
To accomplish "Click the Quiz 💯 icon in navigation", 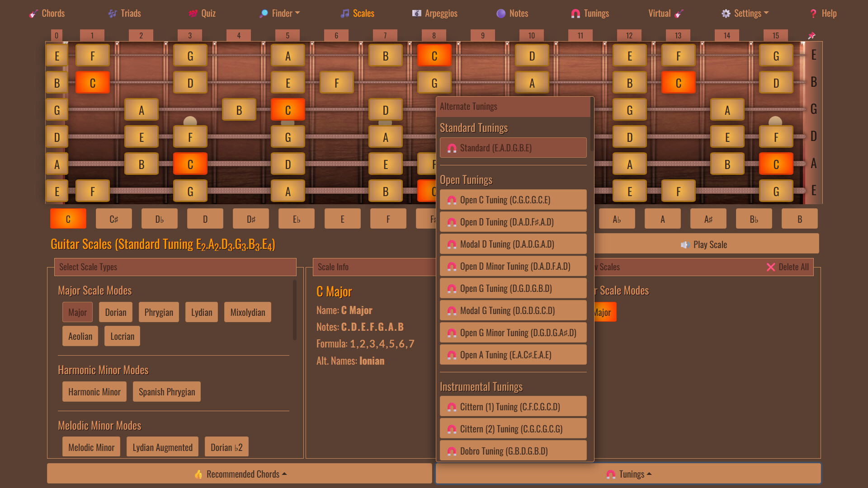I will pyautogui.click(x=193, y=13).
